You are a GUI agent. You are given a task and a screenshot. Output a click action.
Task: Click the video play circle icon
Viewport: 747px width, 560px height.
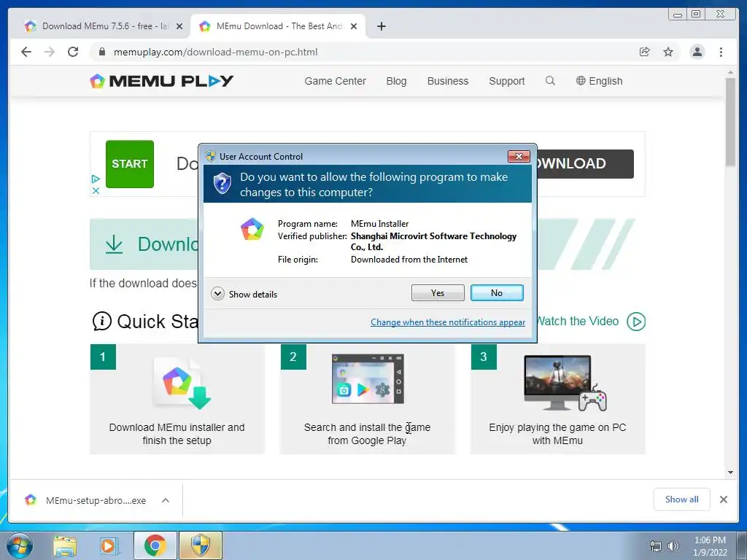tap(636, 322)
